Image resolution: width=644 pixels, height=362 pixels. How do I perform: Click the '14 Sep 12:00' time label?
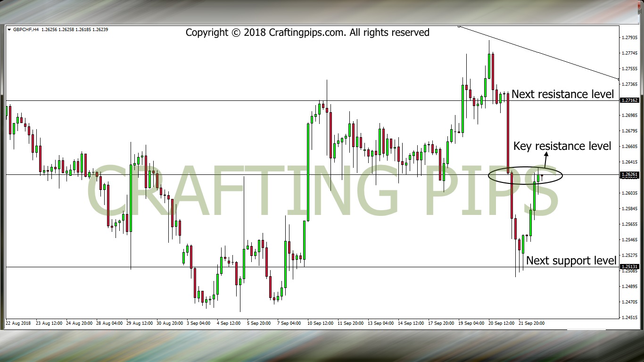pyautogui.click(x=411, y=323)
